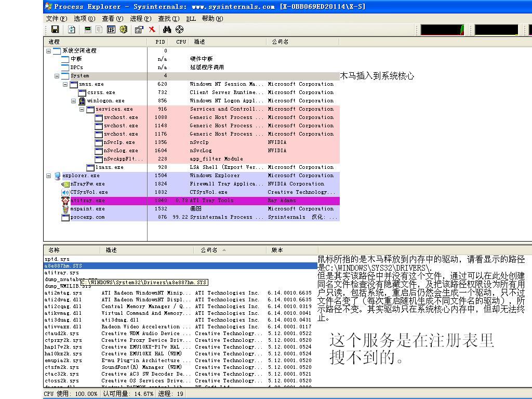Image resolution: width=532 pixels, height=399 pixels.
Task: Select the sptd.sys driver entry
Action: [180, 259]
